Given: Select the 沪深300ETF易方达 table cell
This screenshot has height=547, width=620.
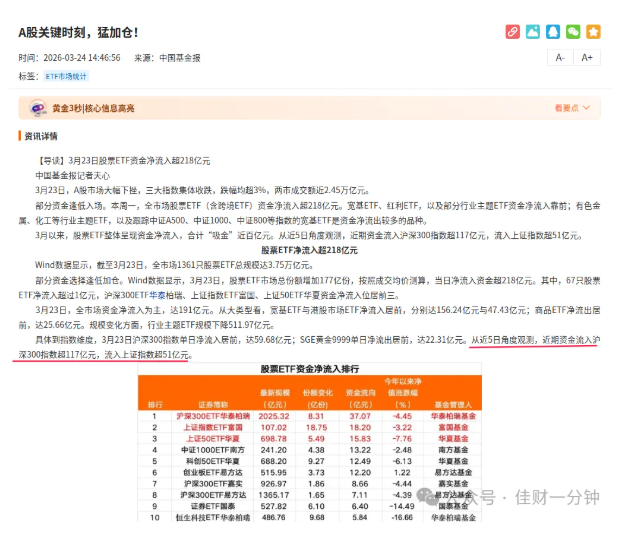Looking at the screenshot, I should click(213, 495).
